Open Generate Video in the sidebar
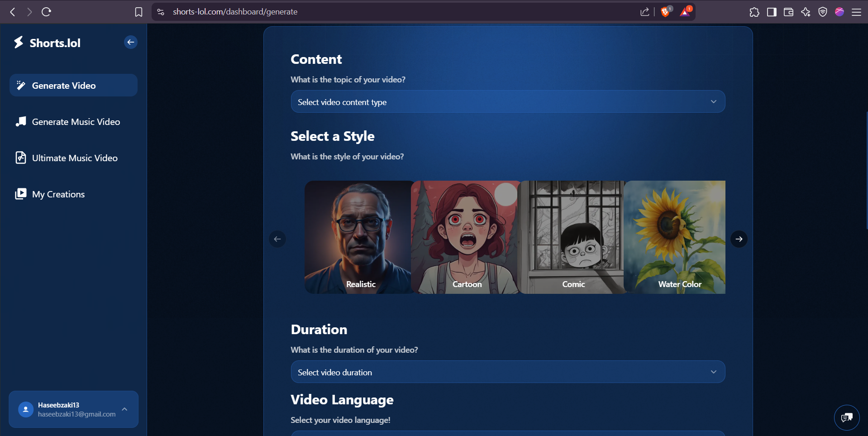This screenshot has width=868, height=436. (73, 85)
